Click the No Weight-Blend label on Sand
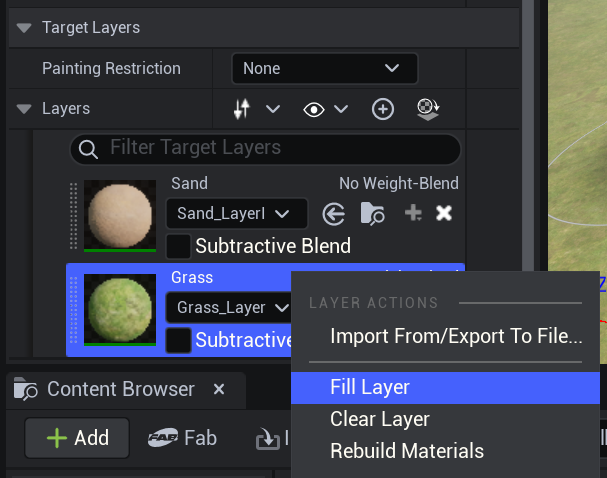 (399, 183)
